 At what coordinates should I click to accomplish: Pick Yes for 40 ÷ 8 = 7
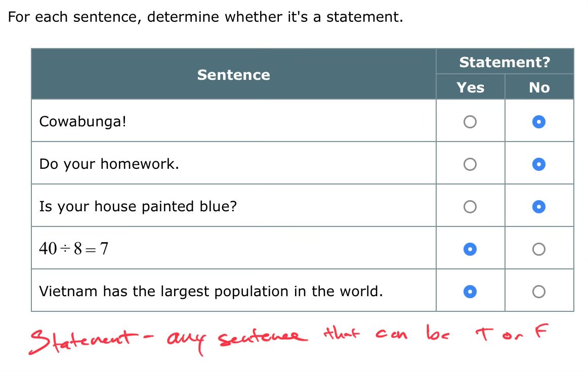(x=470, y=249)
